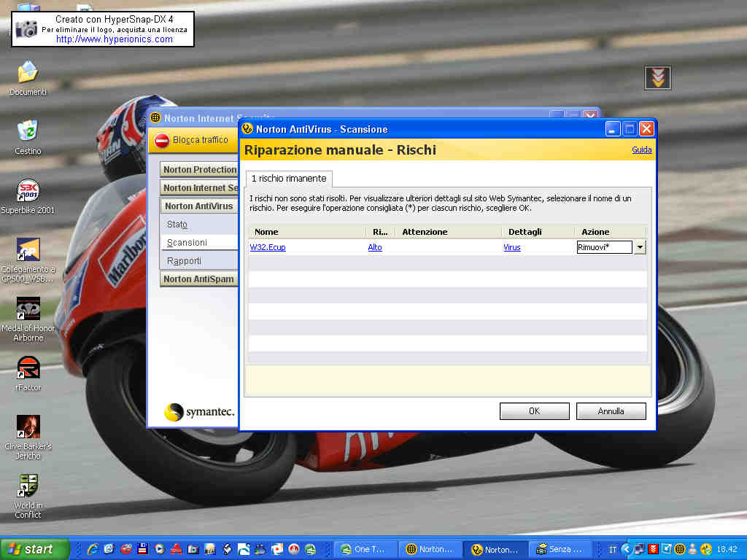This screenshot has height=560, width=747.
Task: Click the Dettagli column header
Action: [x=538, y=232]
